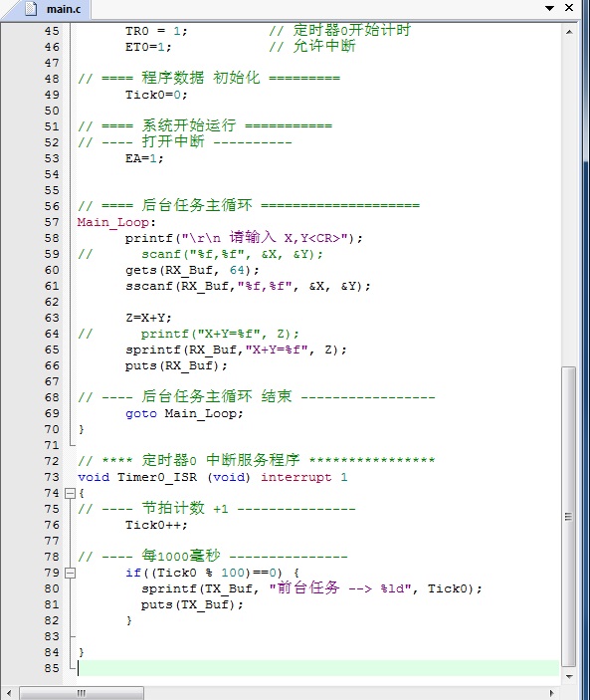Image resolution: width=590 pixels, height=700 pixels.
Task: Click the Main_Loop: label text
Action: click(116, 222)
